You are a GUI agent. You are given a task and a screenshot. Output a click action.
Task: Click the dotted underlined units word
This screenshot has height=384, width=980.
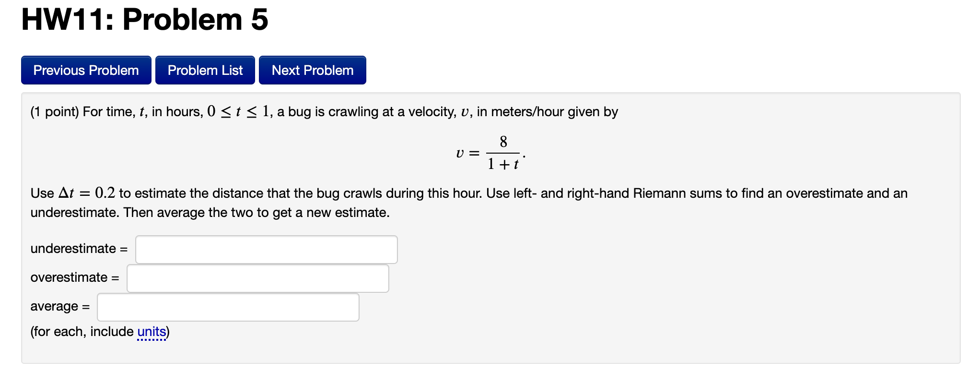point(151,331)
